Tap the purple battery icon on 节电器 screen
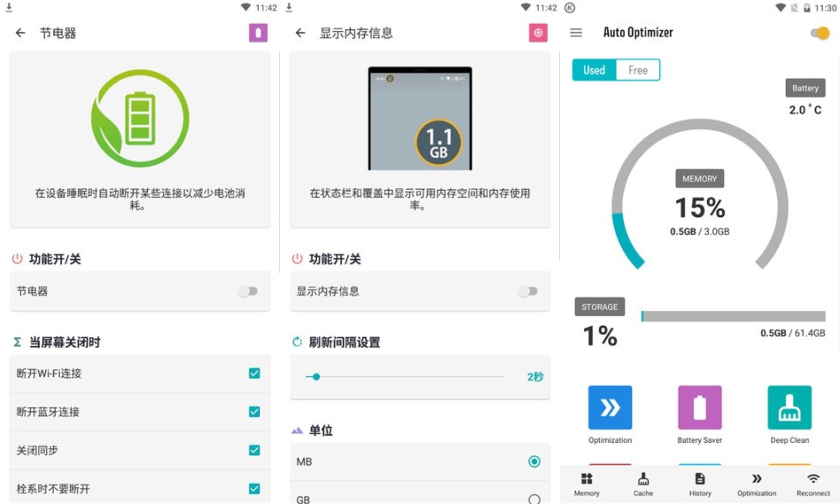840x504 pixels. [x=258, y=32]
